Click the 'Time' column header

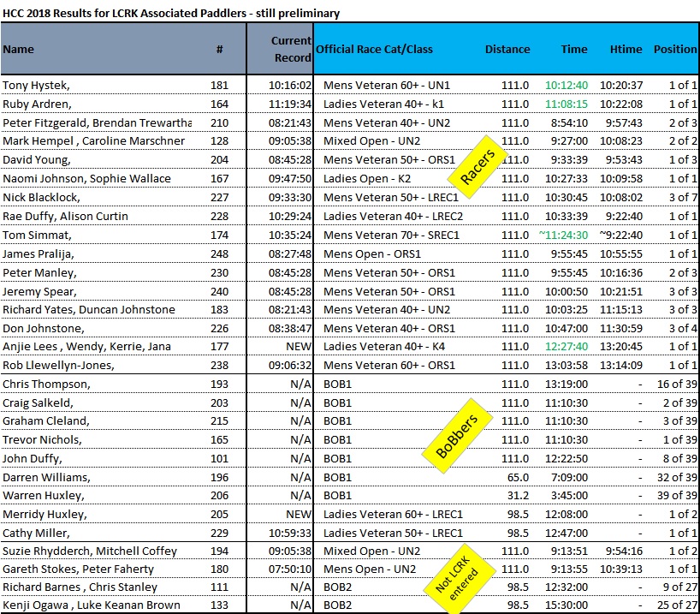pyautogui.click(x=574, y=49)
